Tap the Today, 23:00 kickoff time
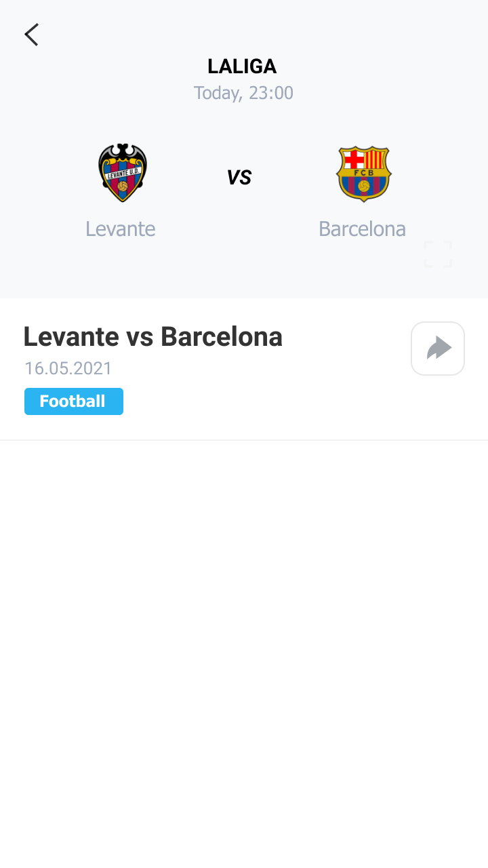488x868 pixels. click(x=243, y=93)
